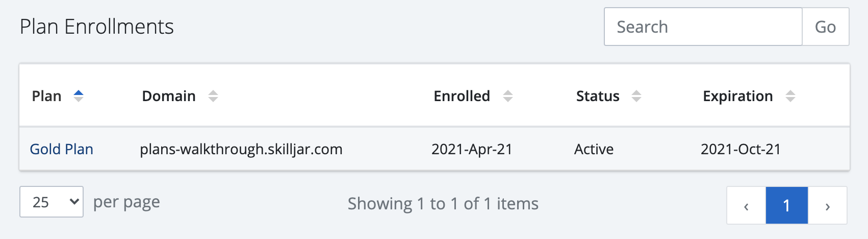This screenshot has height=239, width=868.
Task: Sort table by Domain arrows icon
Action: point(213,96)
